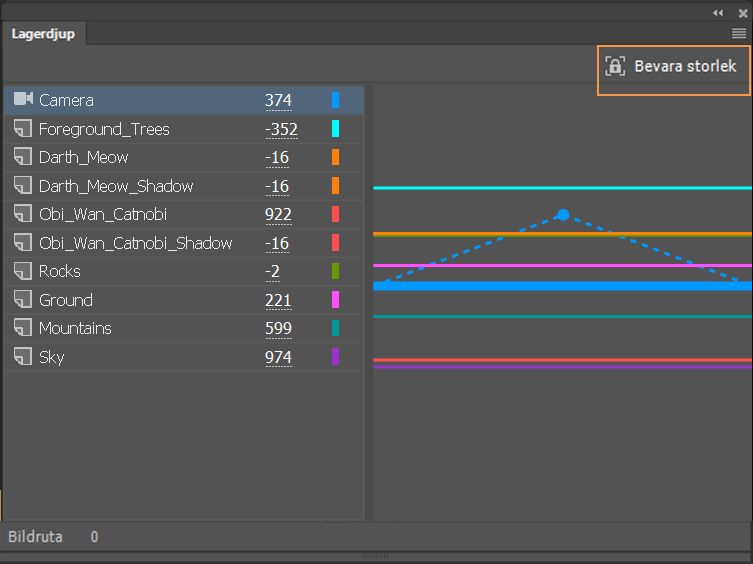The image size is (753, 564).
Task: Click the blue camera point dot
Action: (563, 215)
